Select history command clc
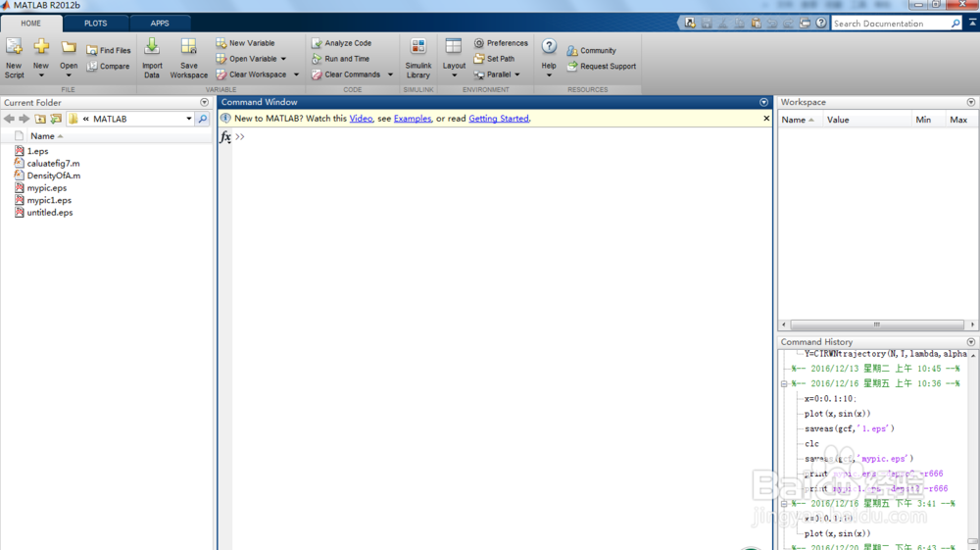980x550 pixels. pos(811,444)
